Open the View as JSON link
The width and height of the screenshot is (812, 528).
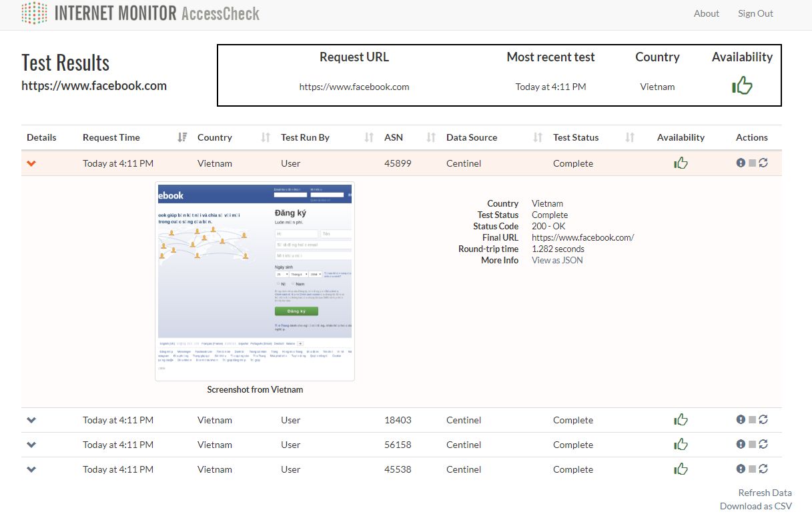coord(557,260)
